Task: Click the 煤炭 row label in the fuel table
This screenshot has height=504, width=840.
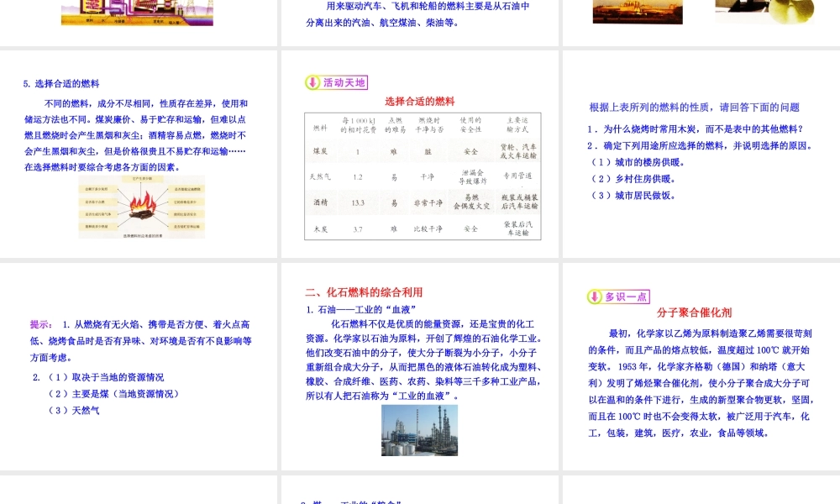Action: 320,151
